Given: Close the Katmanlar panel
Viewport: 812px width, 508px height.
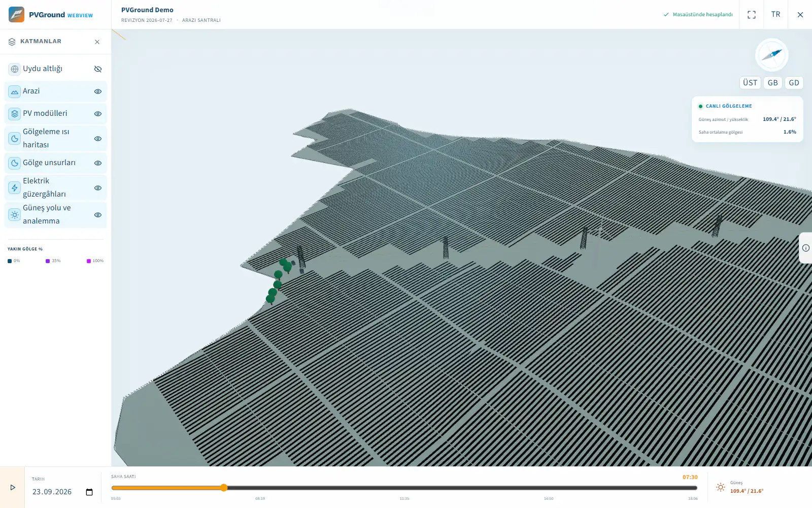Looking at the screenshot, I should pyautogui.click(x=97, y=42).
